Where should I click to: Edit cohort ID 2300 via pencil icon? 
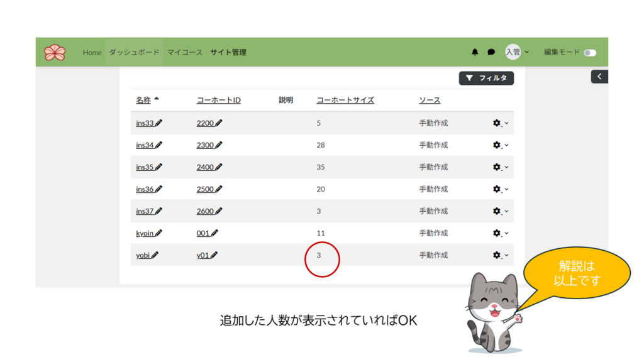click(x=219, y=145)
